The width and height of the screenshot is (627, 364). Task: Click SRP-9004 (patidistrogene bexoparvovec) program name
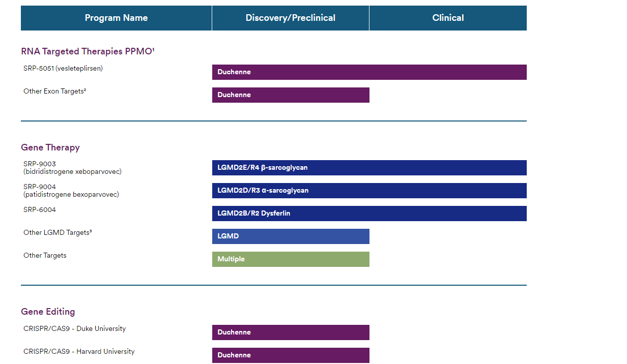tap(71, 191)
